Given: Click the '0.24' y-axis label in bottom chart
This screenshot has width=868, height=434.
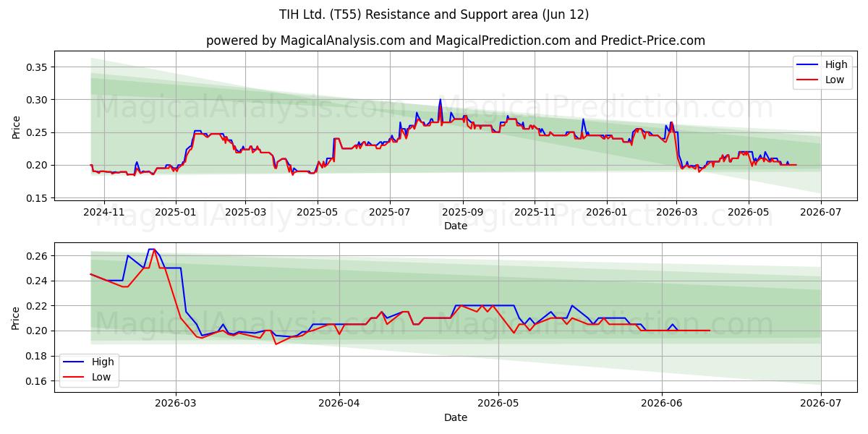Looking at the screenshot, I should [x=38, y=281].
